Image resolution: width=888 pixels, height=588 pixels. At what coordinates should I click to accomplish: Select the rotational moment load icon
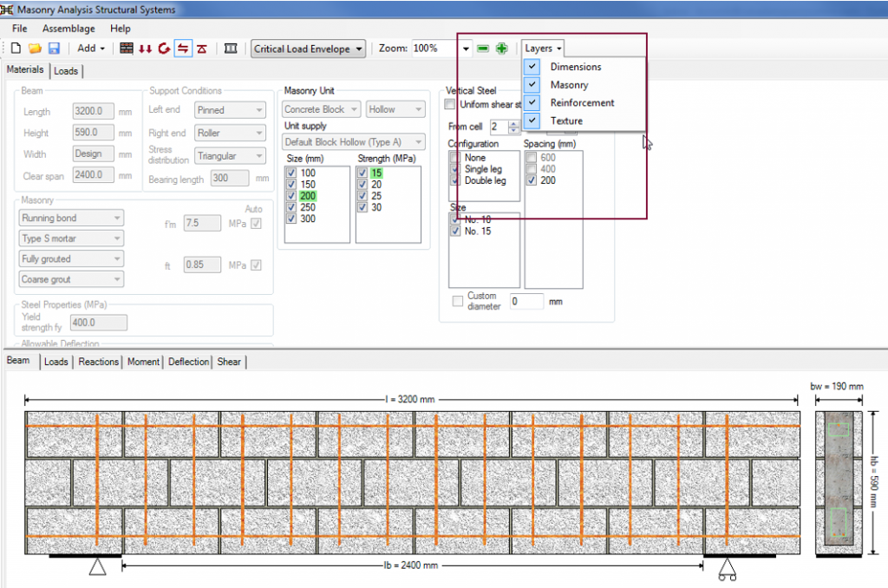(x=164, y=49)
